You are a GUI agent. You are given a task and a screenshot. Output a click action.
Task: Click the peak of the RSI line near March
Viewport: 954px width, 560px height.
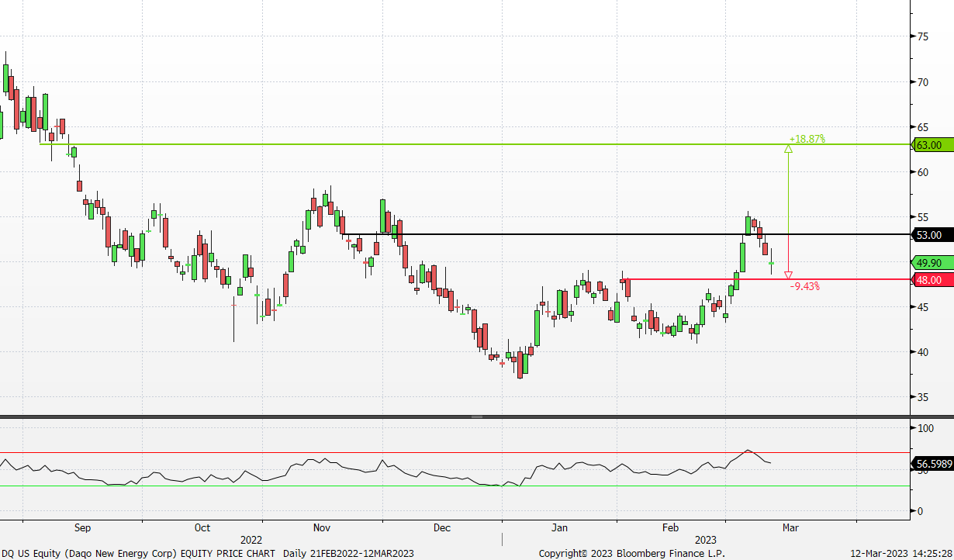(x=748, y=450)
